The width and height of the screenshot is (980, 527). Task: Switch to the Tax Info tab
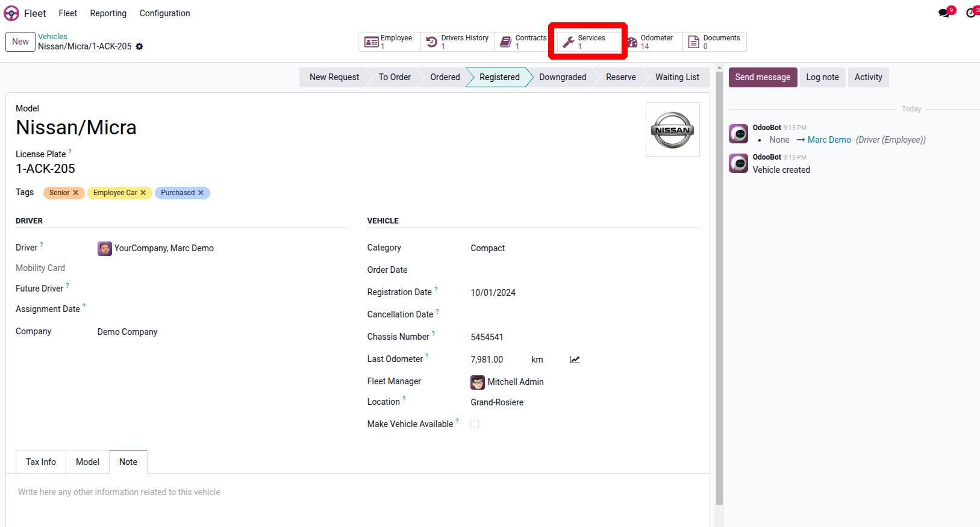[x=41, y=462]
